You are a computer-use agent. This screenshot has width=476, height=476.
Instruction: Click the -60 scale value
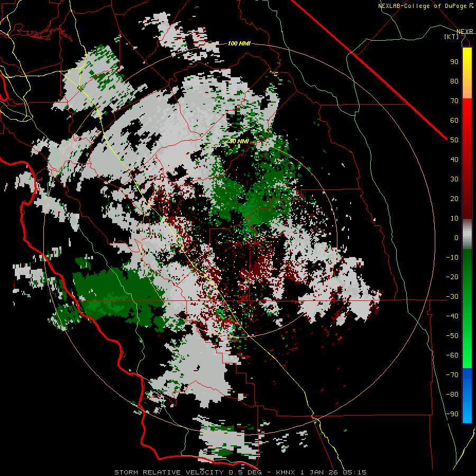(452, 355)
